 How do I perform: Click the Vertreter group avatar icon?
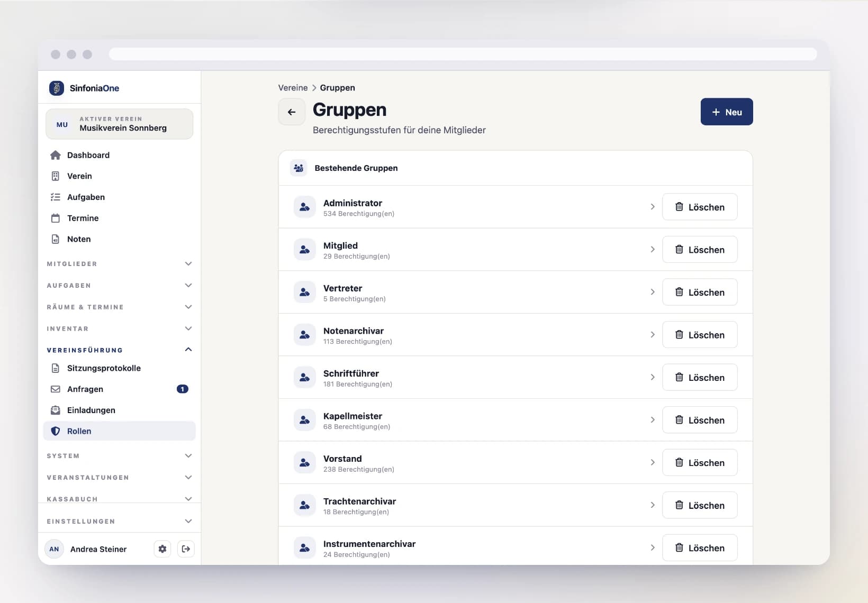click(x=305, y=292)
